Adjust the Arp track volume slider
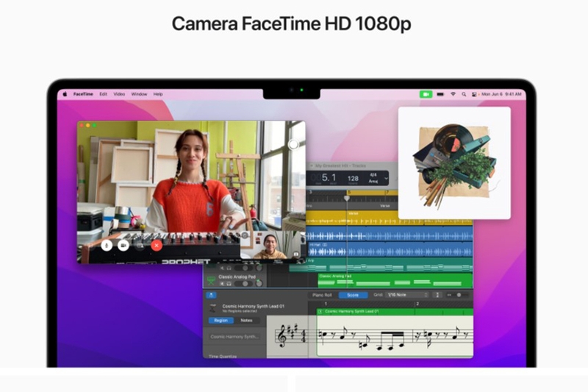The width and height of the screenshot is (588, 392). pyautogui.click(x=243, y=268)
